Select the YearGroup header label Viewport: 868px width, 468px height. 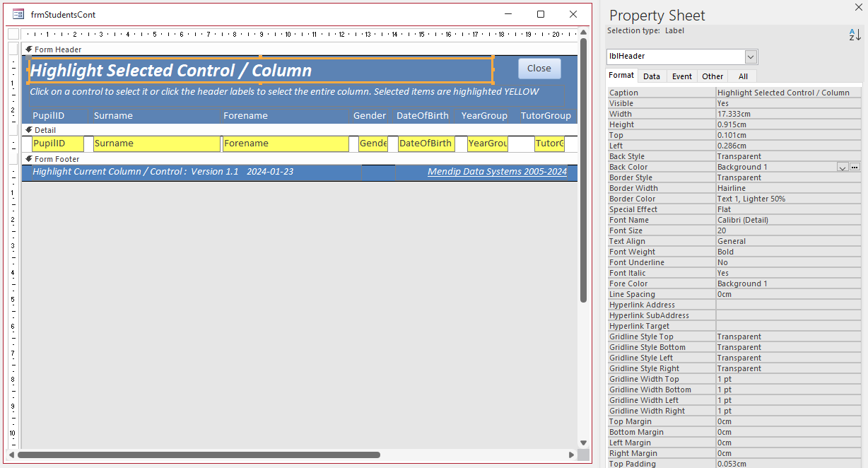point(484,116)
